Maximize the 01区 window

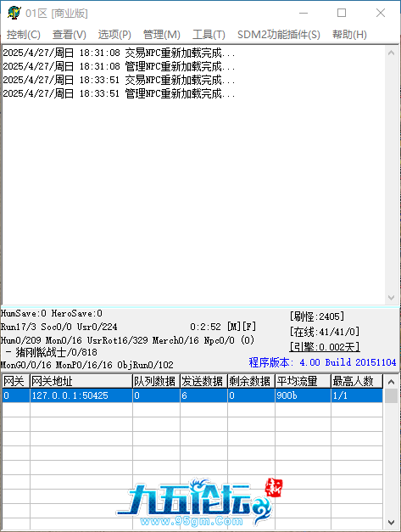[342, 13]
